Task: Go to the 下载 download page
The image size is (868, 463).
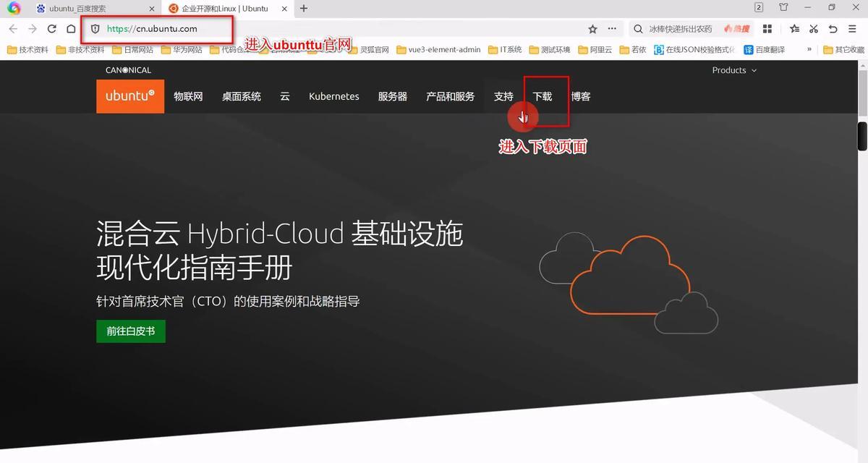Action: pyautogui.click(x=542, y=96)
